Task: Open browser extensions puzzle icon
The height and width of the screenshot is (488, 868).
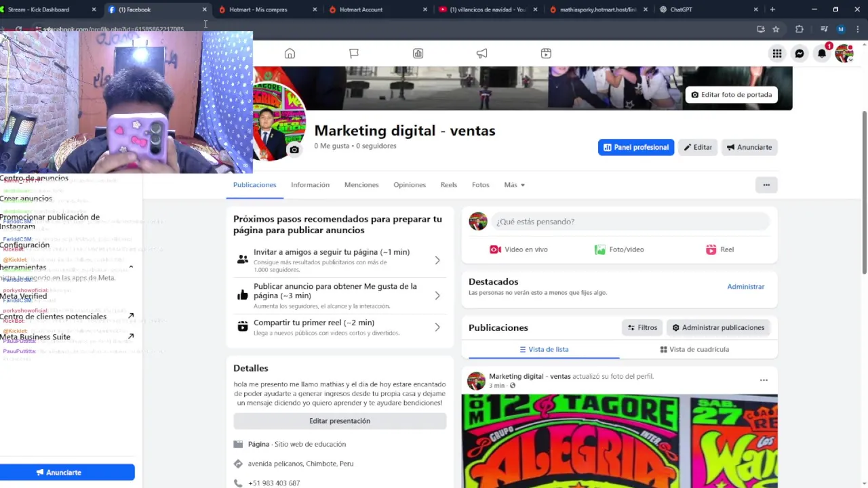Action: (x=800, y=29)
